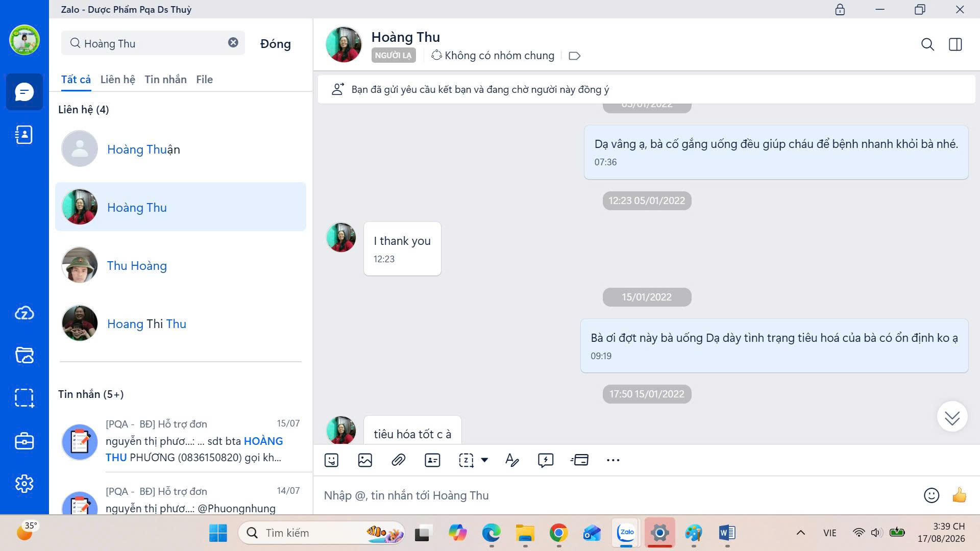Open Microsoft Word from the taskbar

727,533
